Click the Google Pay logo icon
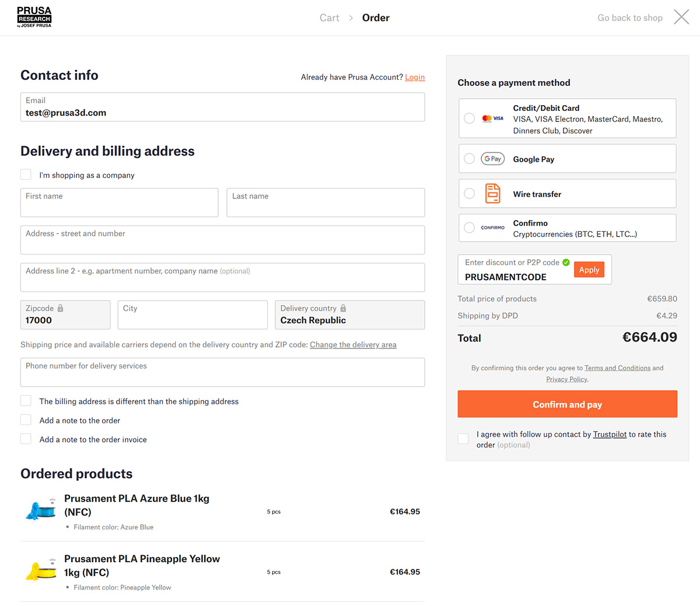The height and width of the screenshot is (606, 700). click(493, 159)
